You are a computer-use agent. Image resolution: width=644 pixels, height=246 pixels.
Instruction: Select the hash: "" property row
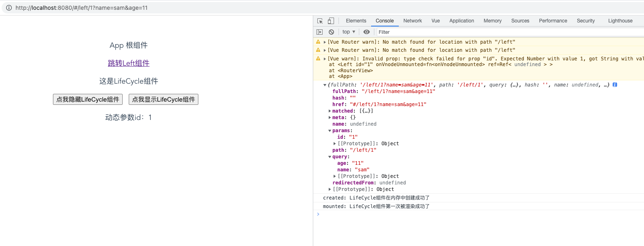344,98
